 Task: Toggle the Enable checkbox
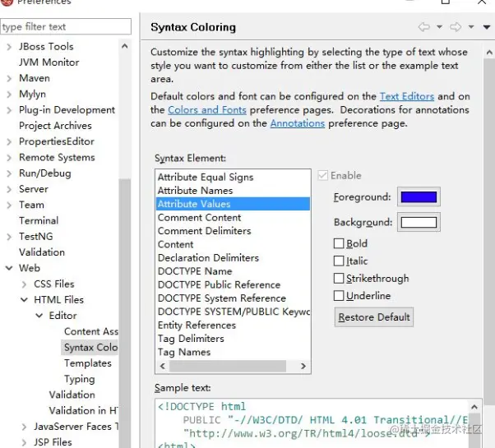tap(322, 175)
